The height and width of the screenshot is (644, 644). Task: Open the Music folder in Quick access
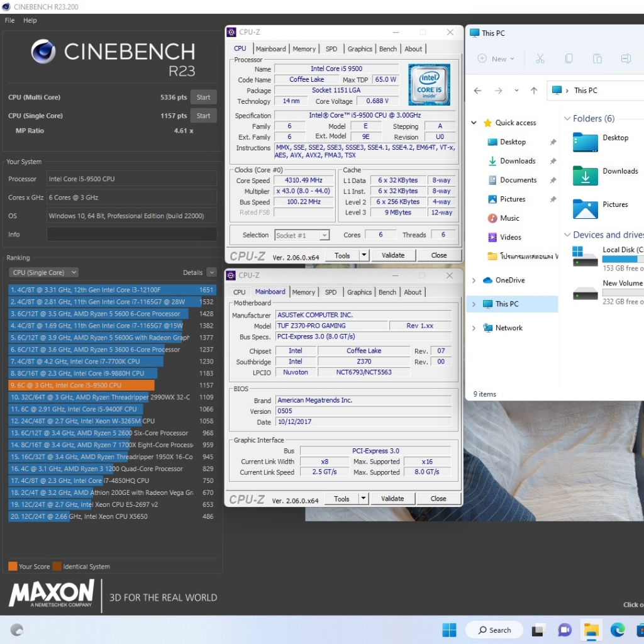pyautogui.click(x=509, y=218)
